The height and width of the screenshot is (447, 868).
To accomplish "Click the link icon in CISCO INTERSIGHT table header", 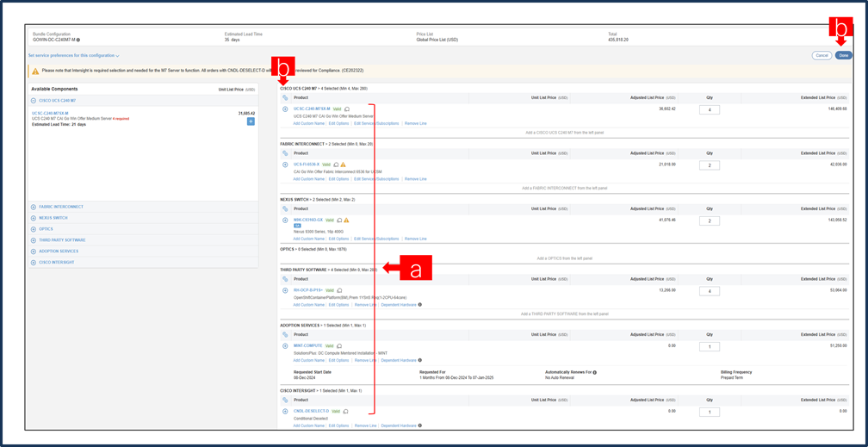I will pos(285,400).
